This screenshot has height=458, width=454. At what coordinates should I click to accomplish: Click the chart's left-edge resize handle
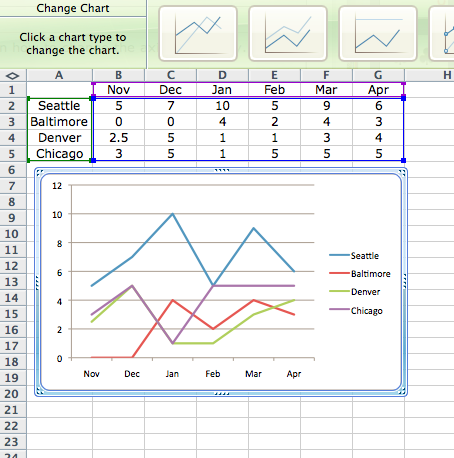[x=37, y=282]
